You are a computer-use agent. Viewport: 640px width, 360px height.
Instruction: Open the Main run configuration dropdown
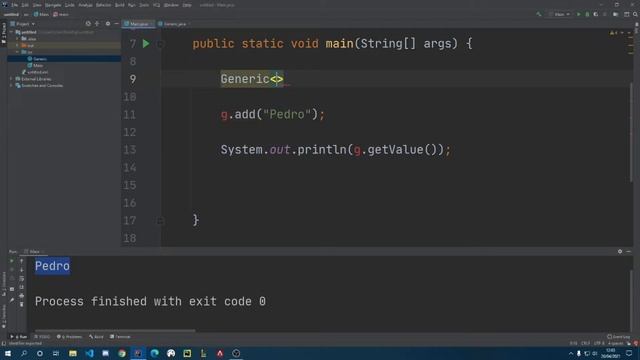coord(559,14)
